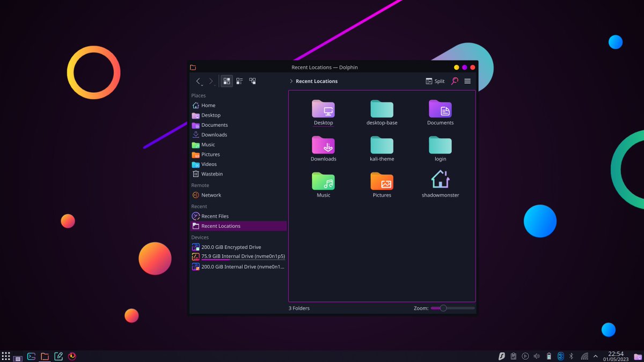This screenshot has height=362, width=644.
Task: Open the blue Bluetooth manager tray icon
Action: tap(560, 356)
